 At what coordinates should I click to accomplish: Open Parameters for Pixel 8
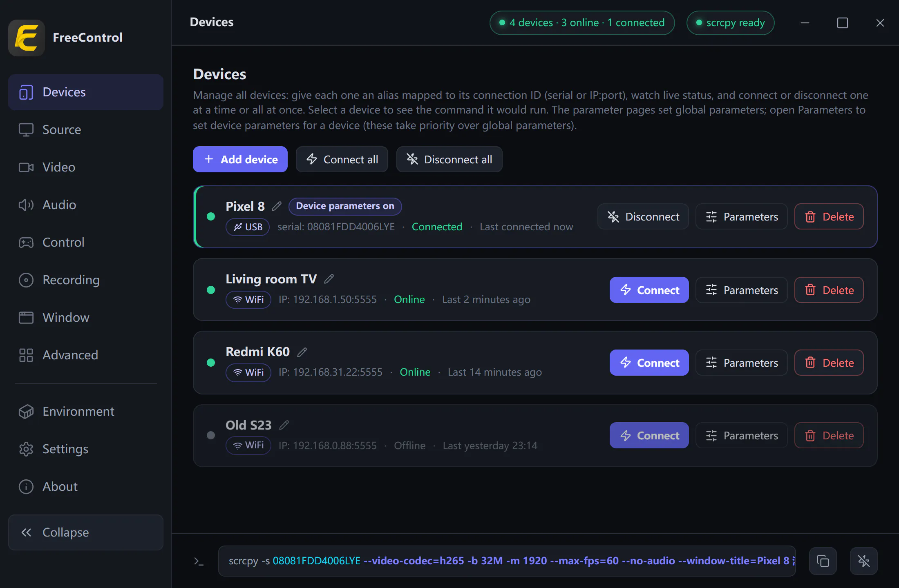coord(742,216)
